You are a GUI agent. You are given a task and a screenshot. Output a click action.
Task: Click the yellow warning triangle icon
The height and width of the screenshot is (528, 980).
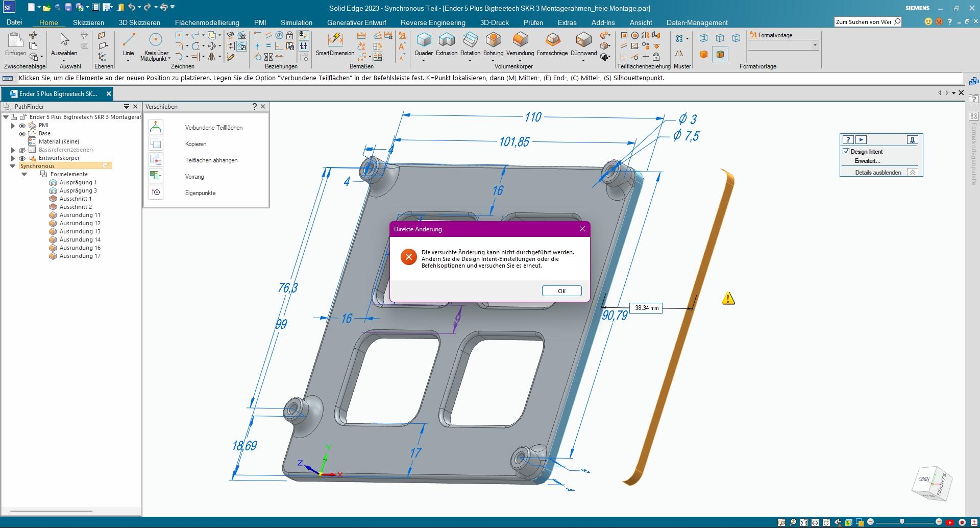click(728, 299)
